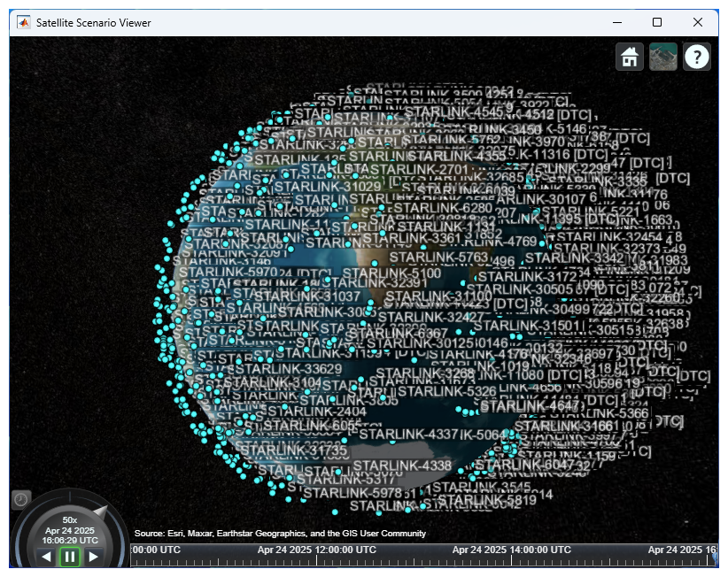This screenshot has height=577, width=728.
Task: Pause the scenario animation
Action: tap(70, 557)
